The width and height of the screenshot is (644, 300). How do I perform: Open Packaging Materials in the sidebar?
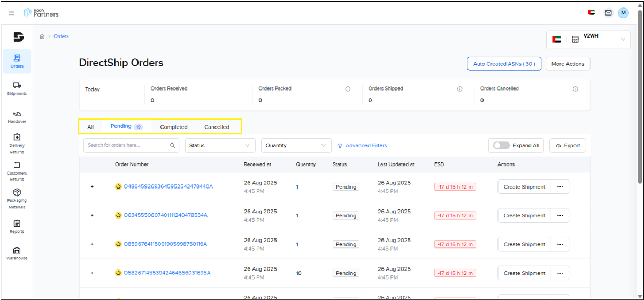point(17,199)
